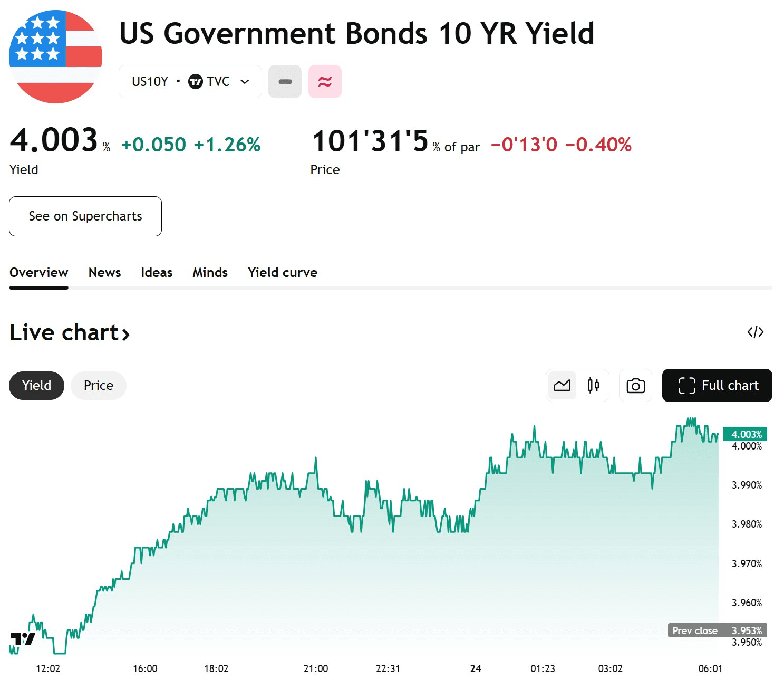Click the See on Supercharts button
The height and width of the screenshot is (688, 784).
[x=85, y=216]
